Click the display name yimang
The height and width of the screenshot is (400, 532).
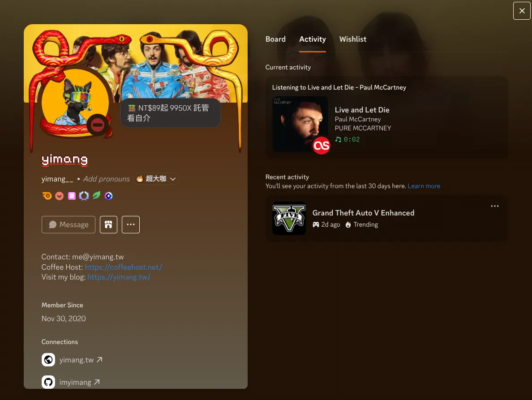tap(64, 160)
